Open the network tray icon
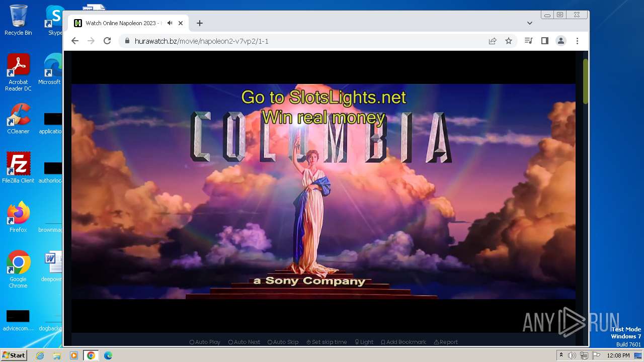Screen dimensions: 644x362 coord(584,355)
